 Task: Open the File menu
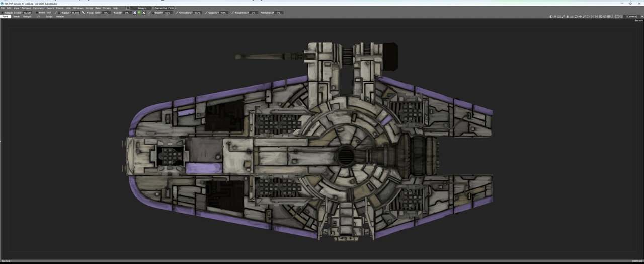point(3,8)
